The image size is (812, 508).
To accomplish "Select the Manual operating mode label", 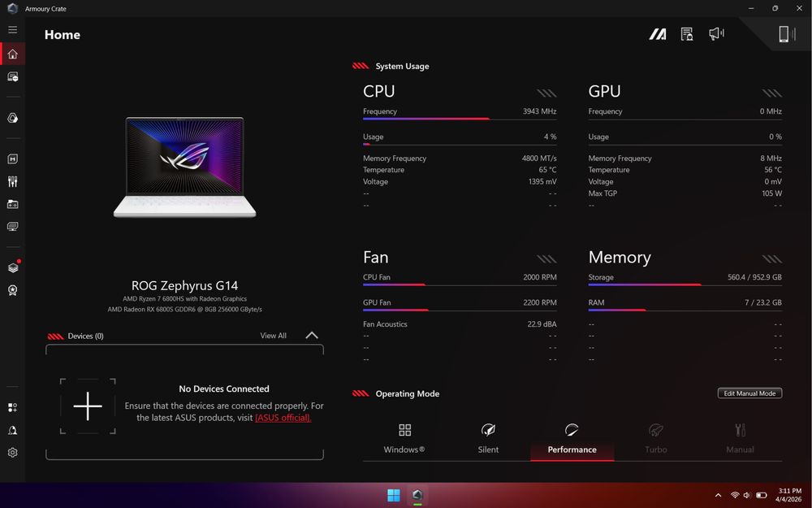I will point(740,449).
